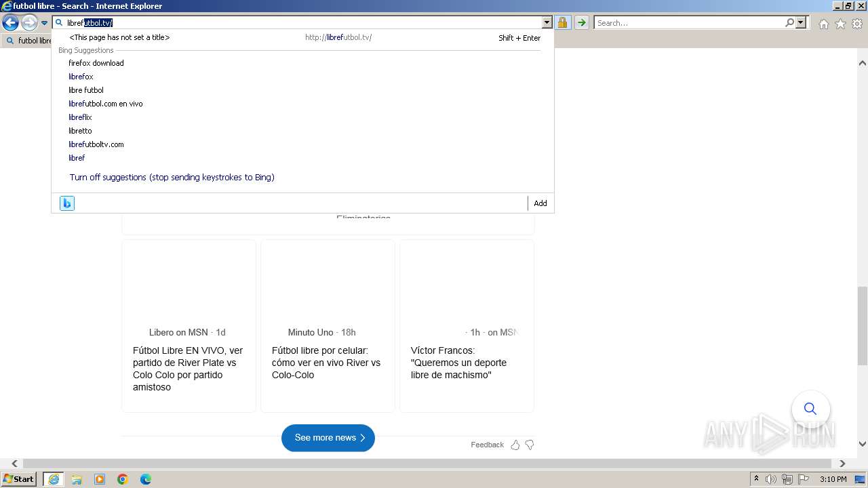Click the browser Forward arrow button

coord(28,23)
